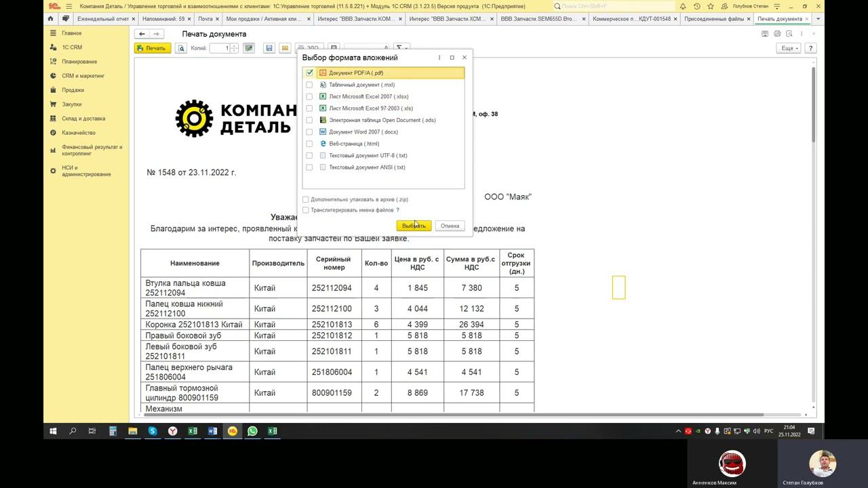868x488 pixels.
Task: Open the Закупки sidebar section
Action: [71, 104]
